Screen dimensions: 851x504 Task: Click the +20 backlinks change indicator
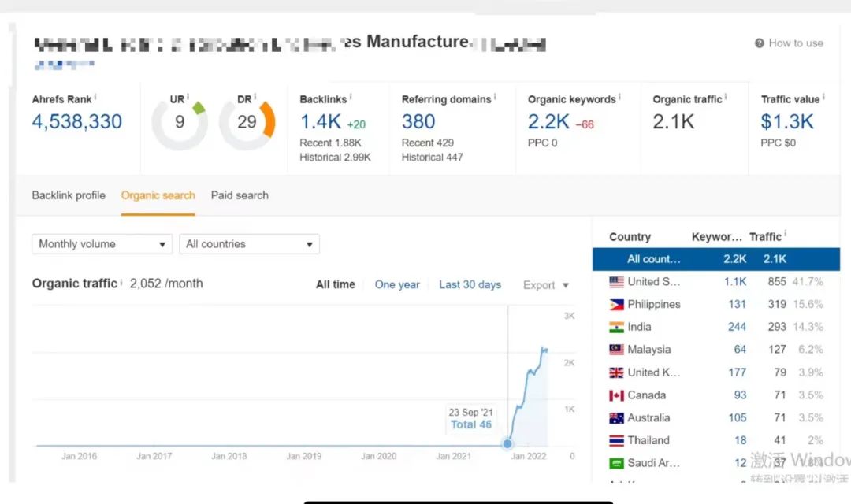[x=357, y=124]
